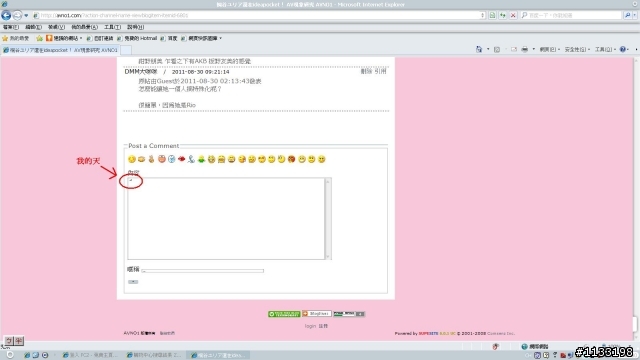The width and height of the screenshot is (640, 360).
Task: Click the printer icon in command bar
Action: tap(524, 49)
